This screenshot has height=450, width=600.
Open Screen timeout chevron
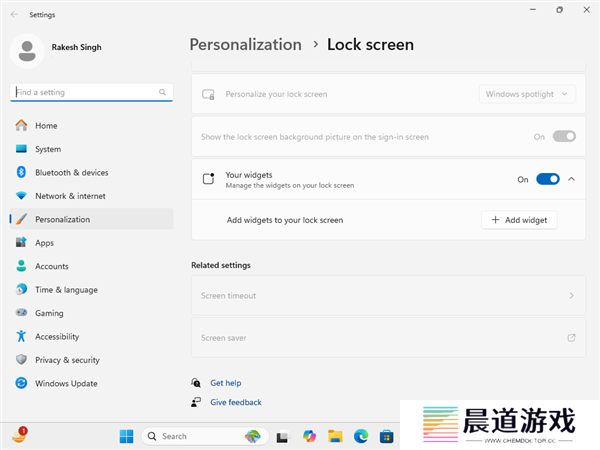(x=571, y=295)
